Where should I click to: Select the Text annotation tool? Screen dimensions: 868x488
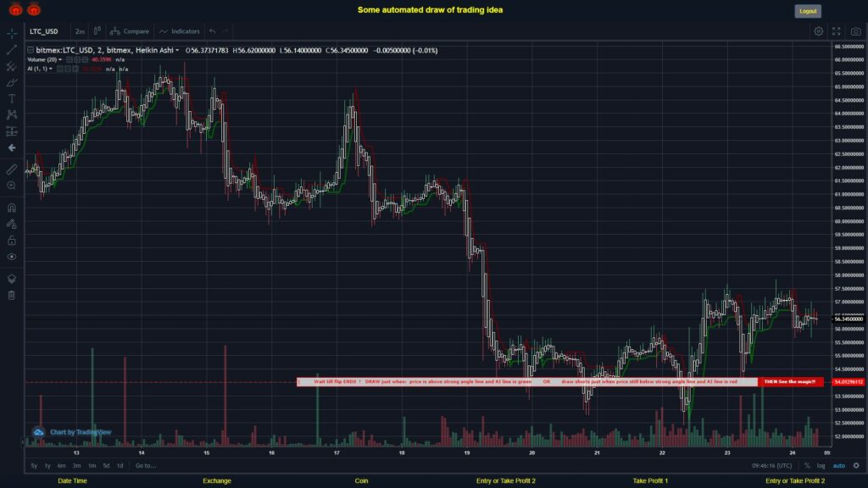12,98
